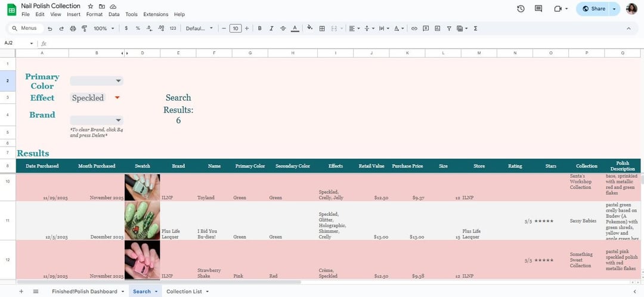The width and height of the screenshot is (644, 297).
Task: Toggle italic formatting
Action: tap(271, 28)
